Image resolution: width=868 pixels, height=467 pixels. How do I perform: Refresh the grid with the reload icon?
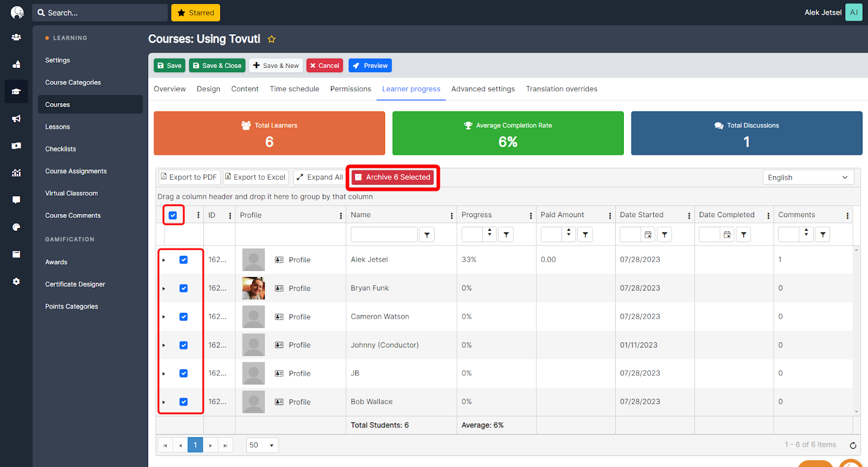coord(853,445)
